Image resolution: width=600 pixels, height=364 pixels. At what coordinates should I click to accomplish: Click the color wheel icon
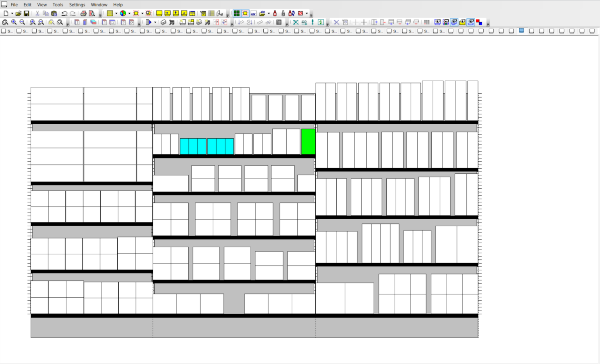(123, 13)
